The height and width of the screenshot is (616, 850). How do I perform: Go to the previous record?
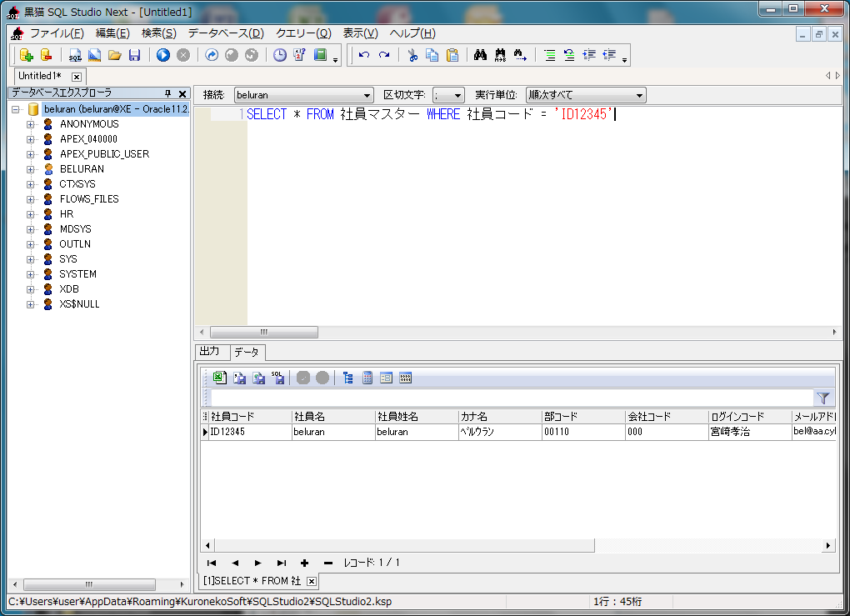tap(235, 563)
